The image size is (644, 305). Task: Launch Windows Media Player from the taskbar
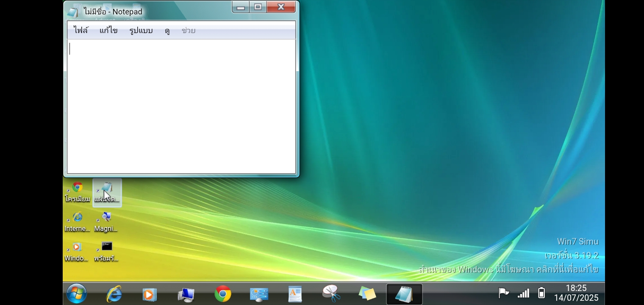(150, 294)
